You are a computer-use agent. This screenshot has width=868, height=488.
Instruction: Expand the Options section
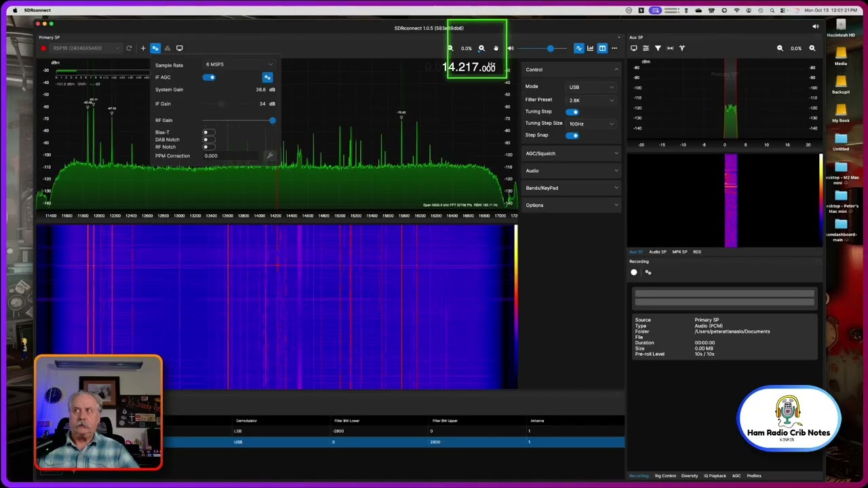pyautogui.click(x=572, y=205)
